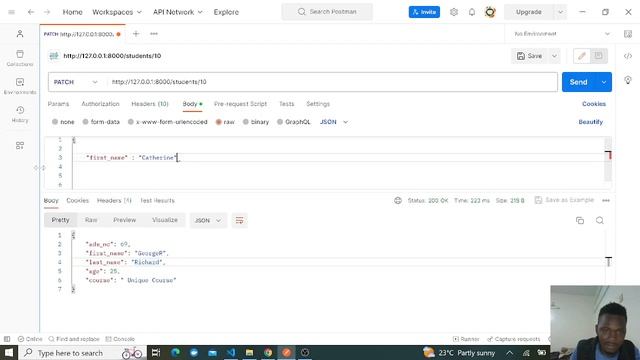The height and width of the screenshot is (360, 640).
Task: Switch to the request Tests tab
Action: click(287, 104)
